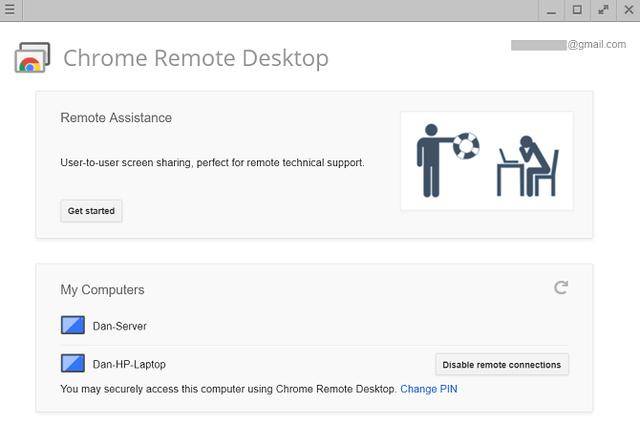Minimize the Remote Desktop window
640x423 pixels.
(551, 10)
